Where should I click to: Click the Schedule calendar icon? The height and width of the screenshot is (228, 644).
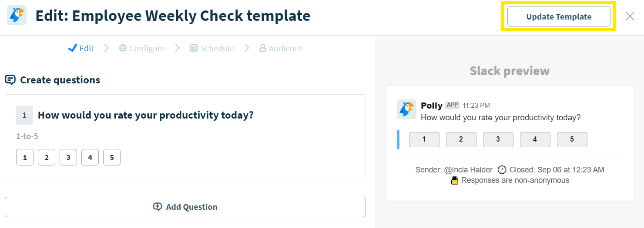click(x=194, y=48)
